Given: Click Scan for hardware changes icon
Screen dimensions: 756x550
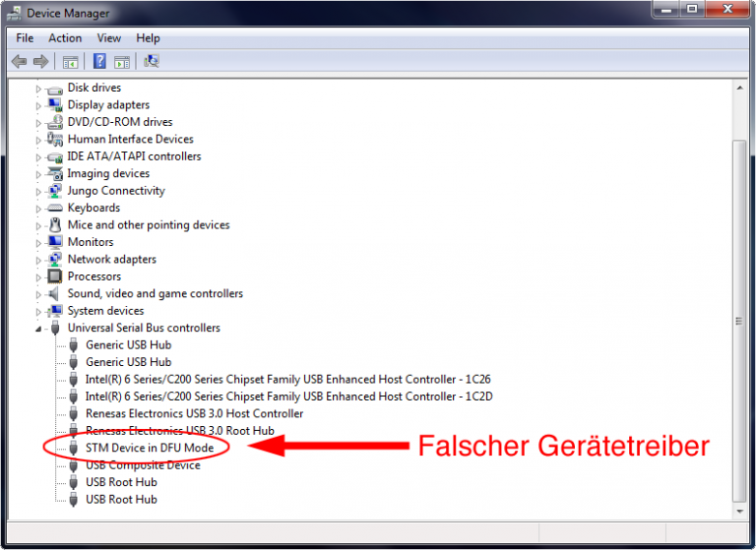Looking at the screenshot, I should (x=152, y=61).
